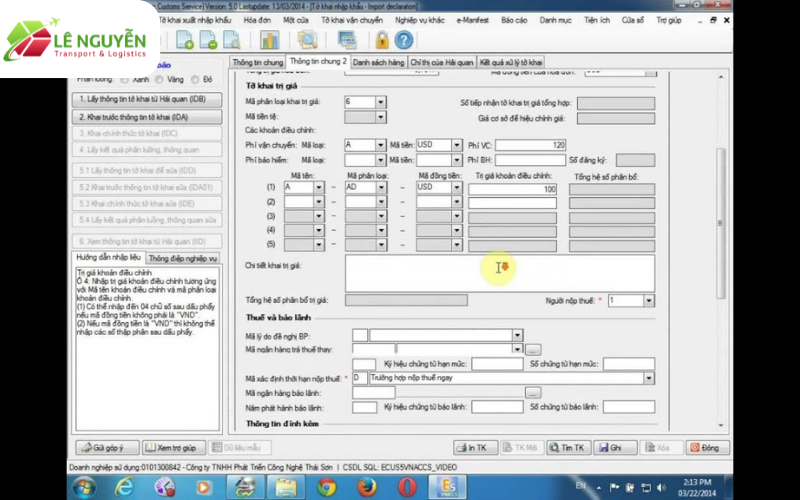This screenshot has width=800, height=500.
Task: Launch Opera from the taskbar
Action: click(x=407, y=488)
